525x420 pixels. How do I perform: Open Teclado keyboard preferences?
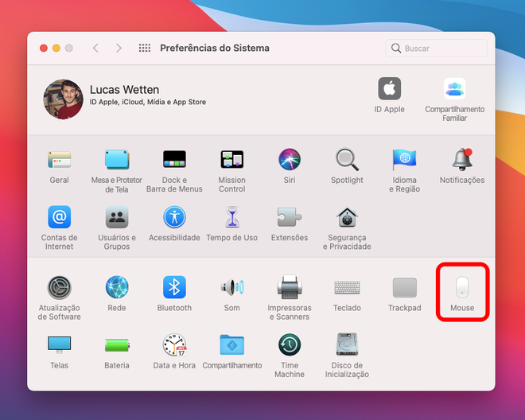347,287
